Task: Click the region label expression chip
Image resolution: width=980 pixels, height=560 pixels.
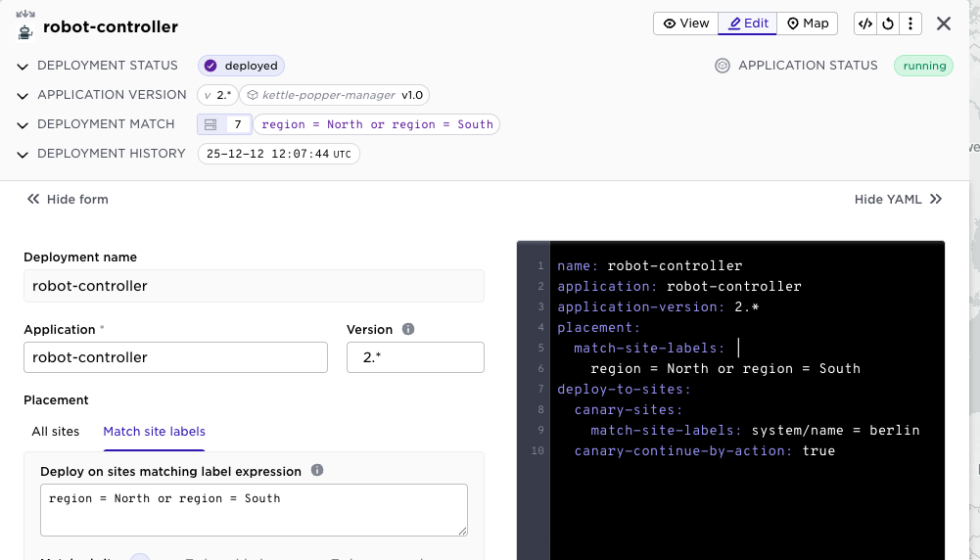Action: tap(376, 124)
